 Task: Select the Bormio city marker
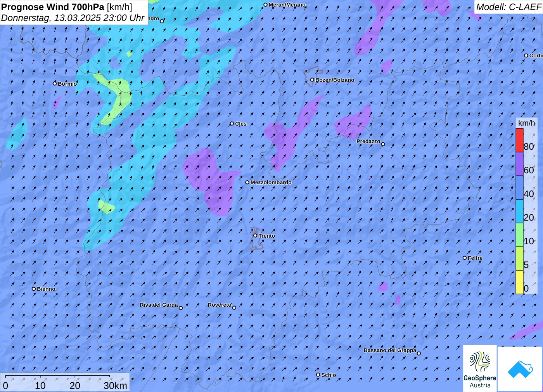[55, 83]
